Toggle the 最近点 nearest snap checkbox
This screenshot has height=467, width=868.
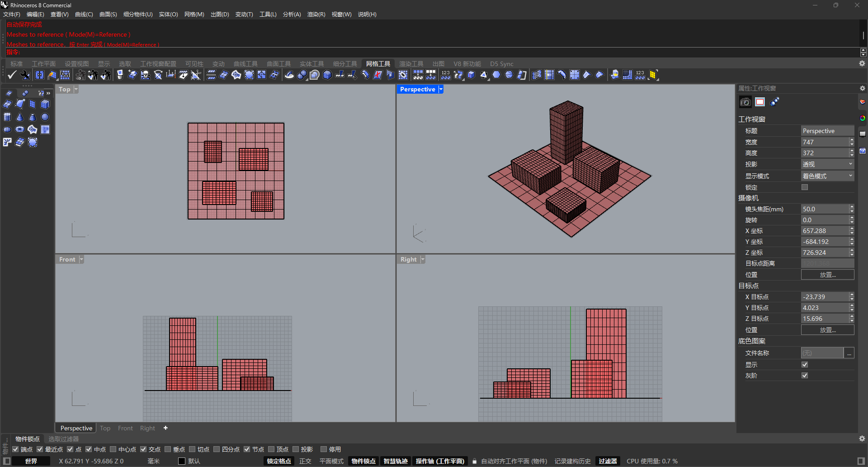click(40, 449)
